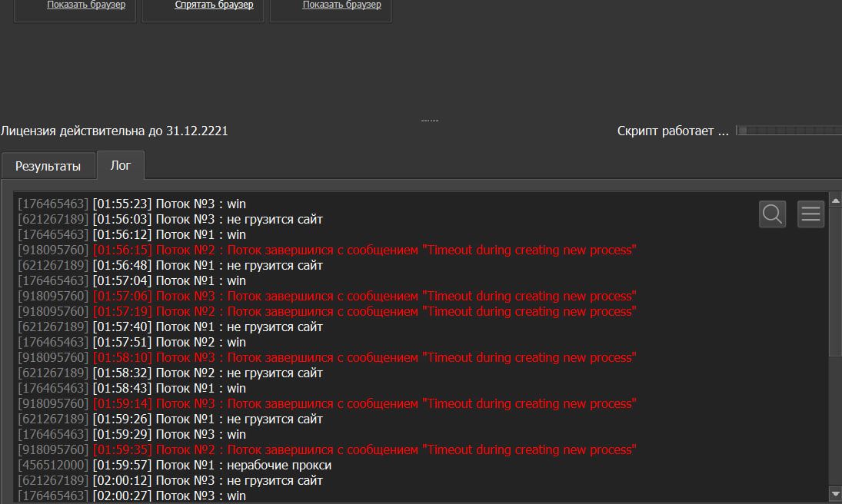The width and height of the screenshot is (842, 504).
Task: Click the log scrollbar down arrow
Action: point(835,492)
